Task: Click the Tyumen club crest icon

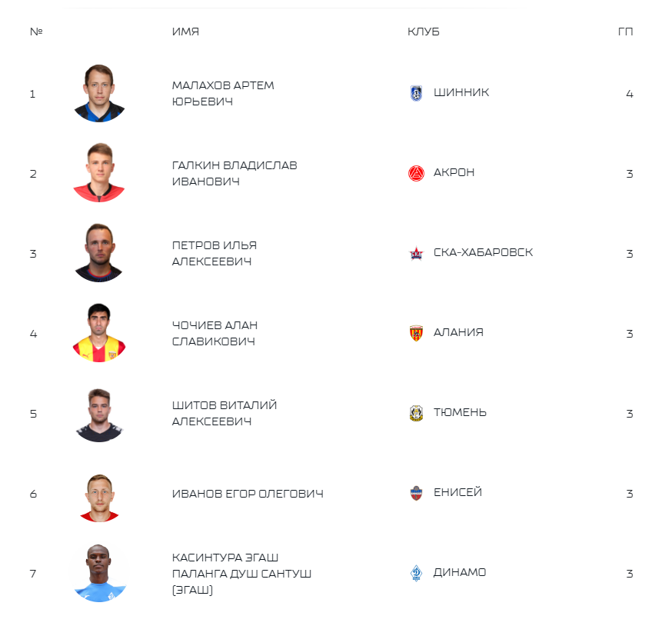Action: 416,413
